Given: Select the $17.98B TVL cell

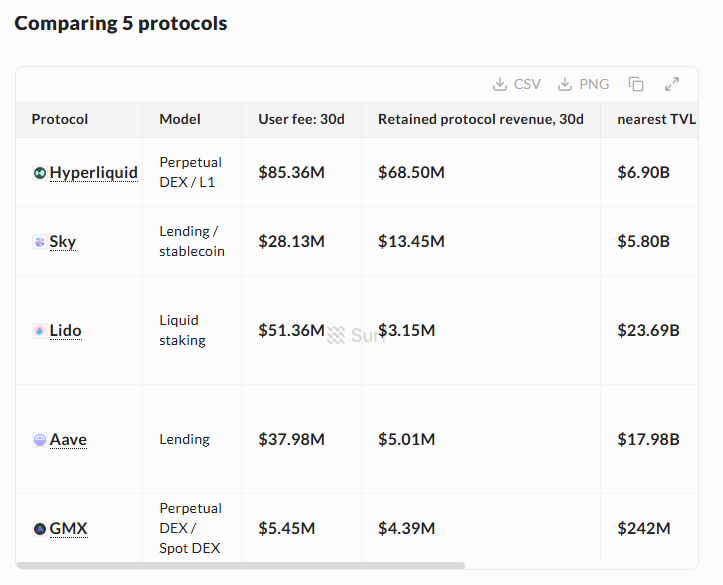Looking at the screenshot, I should pyautogui.click(x=649, y=439).
